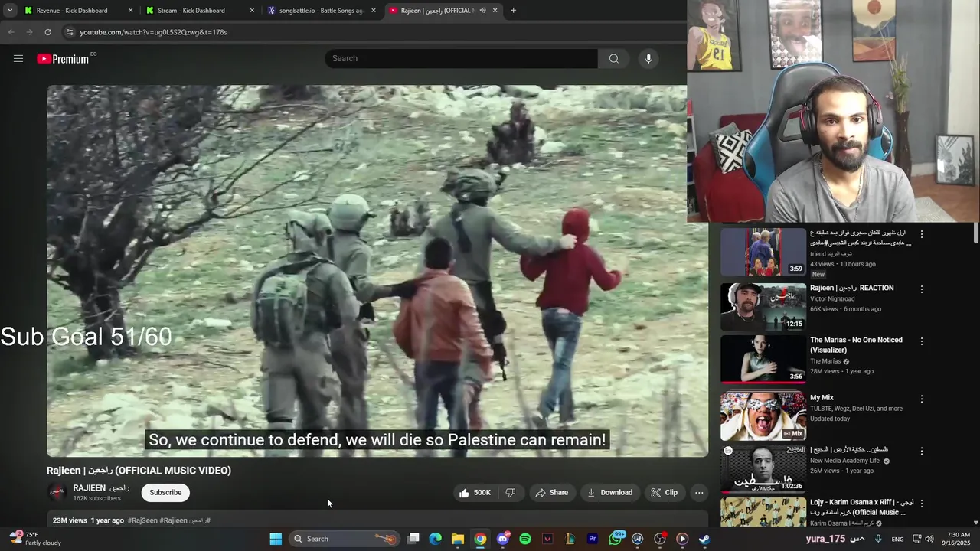Viewport: 980px width, 551px height.
Task: Open volume control speaker icon in tray
Action: pyautogui.click(x=929, y=539)
